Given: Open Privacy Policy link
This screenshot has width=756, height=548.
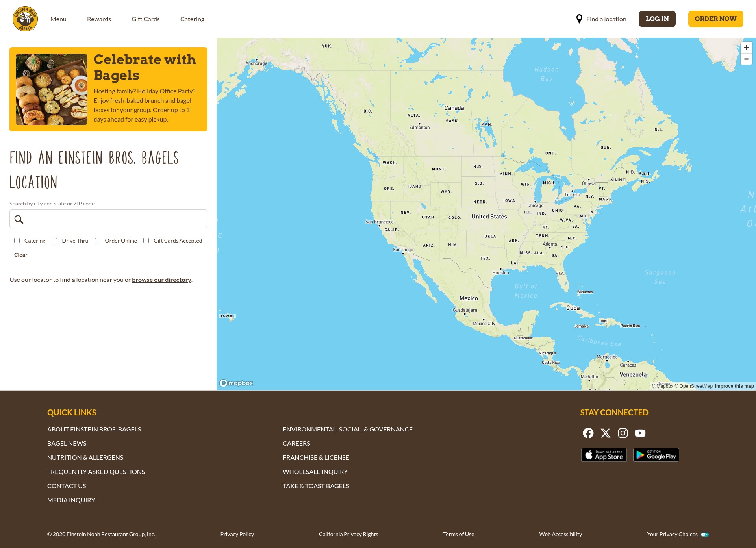Looking at the screenshot, I should [x=237, y=534].
